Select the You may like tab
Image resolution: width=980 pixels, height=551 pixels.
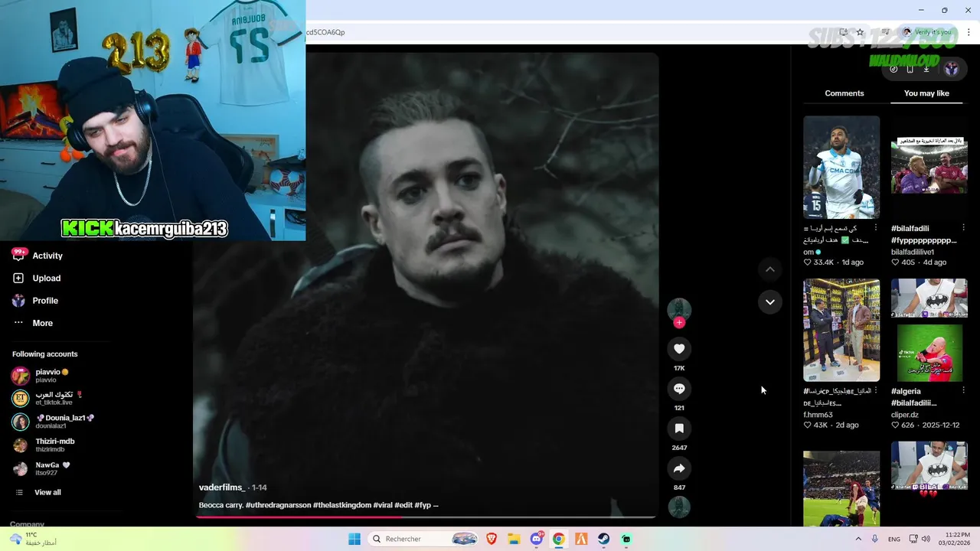(x=926, y=93)
